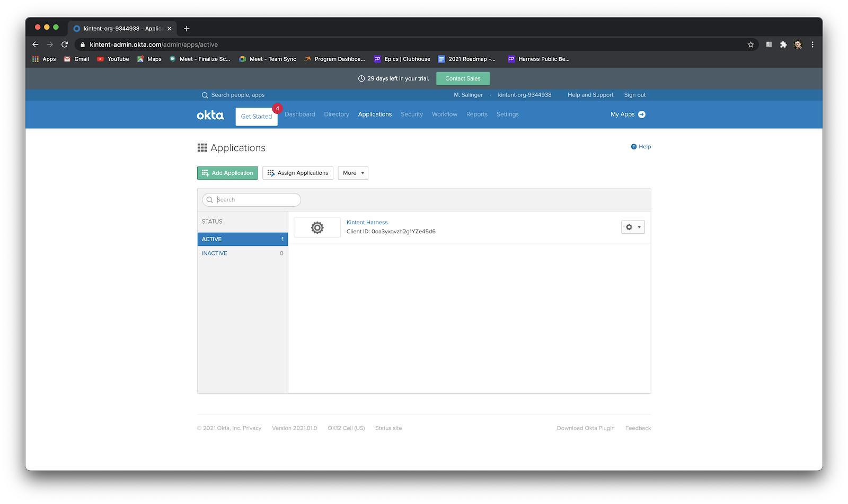Open the Program Dashboa... bookmark
This screenshot has width=848, height=504.
(x=334, y=59)
